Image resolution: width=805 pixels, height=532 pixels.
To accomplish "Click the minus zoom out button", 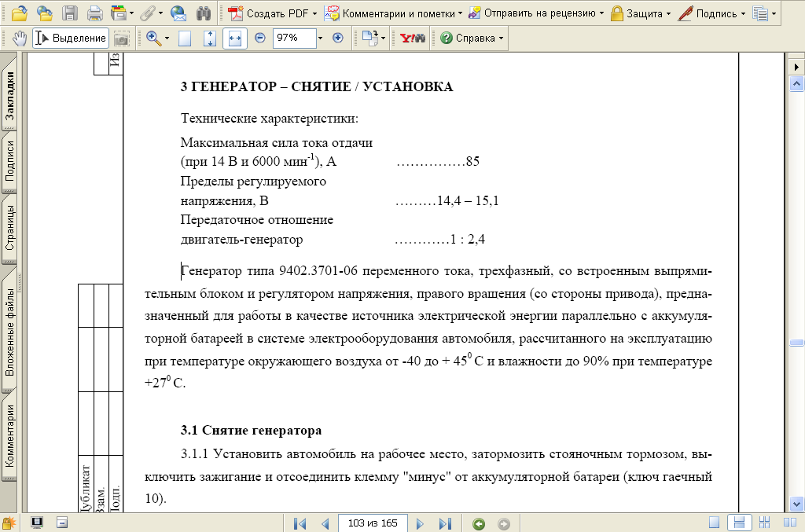I will tap(260, 38).
